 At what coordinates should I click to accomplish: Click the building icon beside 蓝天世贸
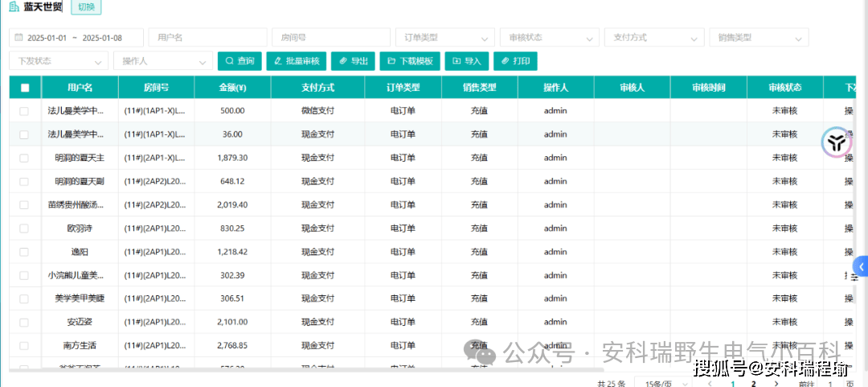14,8
